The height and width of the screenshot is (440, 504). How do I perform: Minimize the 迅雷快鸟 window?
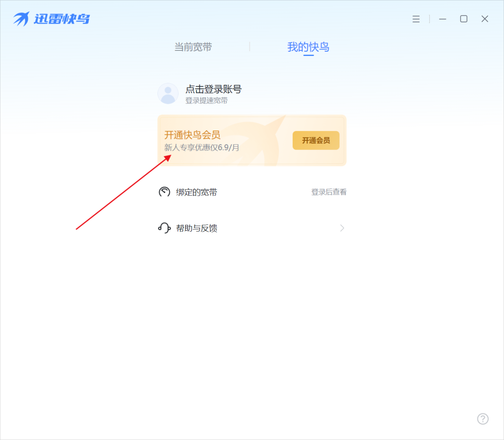click(x=442, y=19)
